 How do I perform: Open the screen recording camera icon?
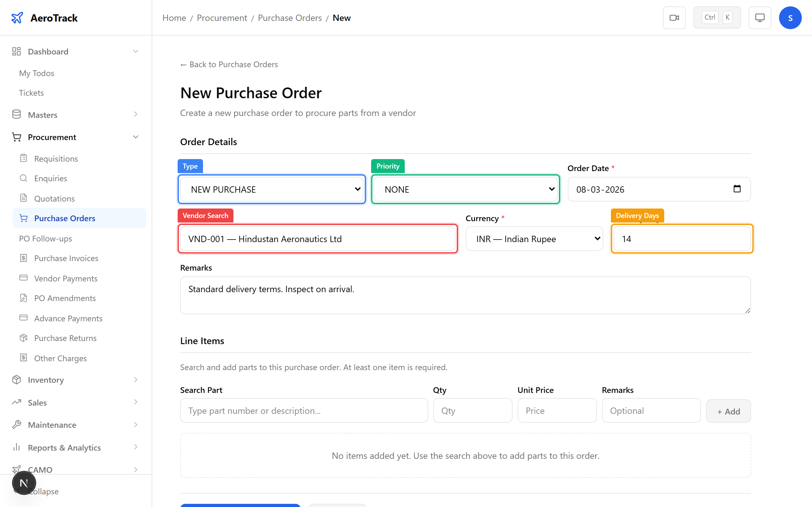(674, 17)
